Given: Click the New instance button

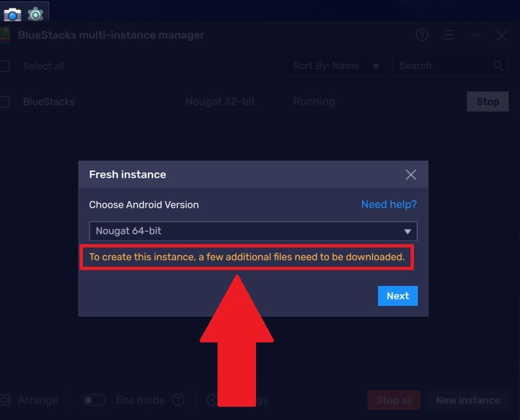Looking at the screenshot, I should click(x=468, y=400).
